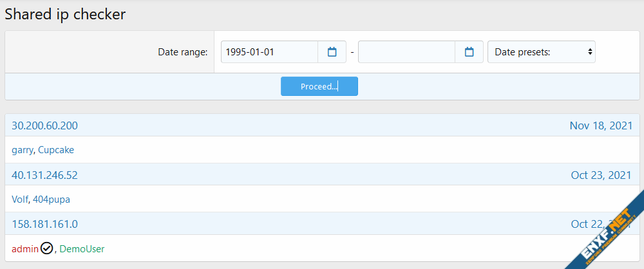
Task: Click the start date field showing 1995-01-01
Action: (x=269, y=52)
